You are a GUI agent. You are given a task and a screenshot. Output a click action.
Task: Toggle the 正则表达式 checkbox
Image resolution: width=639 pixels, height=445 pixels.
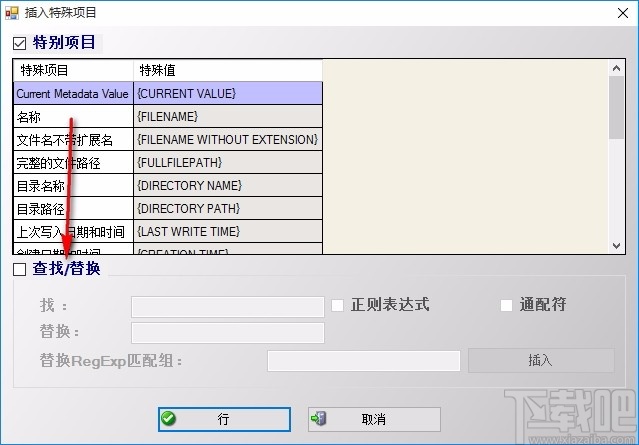pos(337,305)
